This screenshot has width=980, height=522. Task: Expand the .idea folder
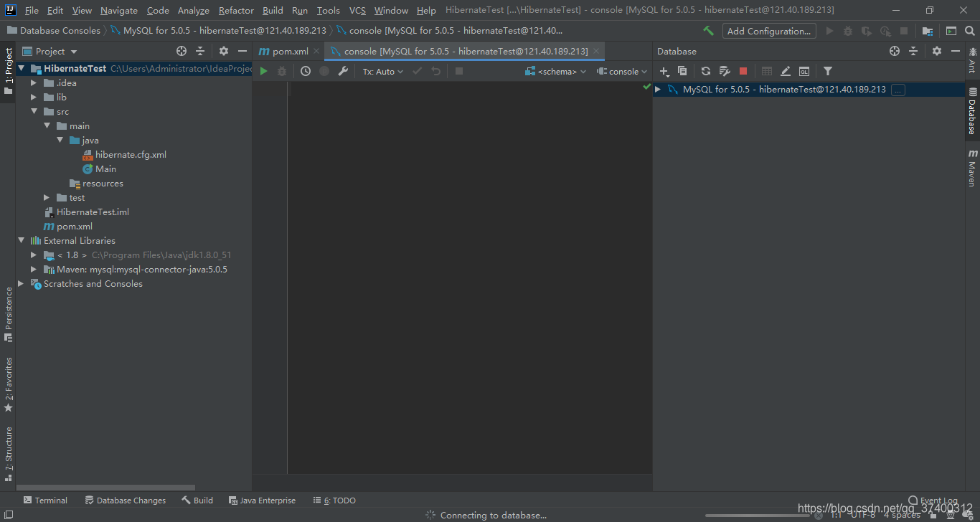click(x=34, y=82)
